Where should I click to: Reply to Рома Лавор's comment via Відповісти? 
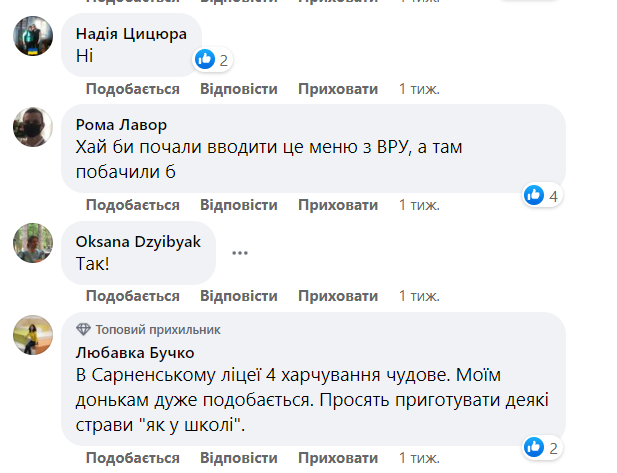238,205
